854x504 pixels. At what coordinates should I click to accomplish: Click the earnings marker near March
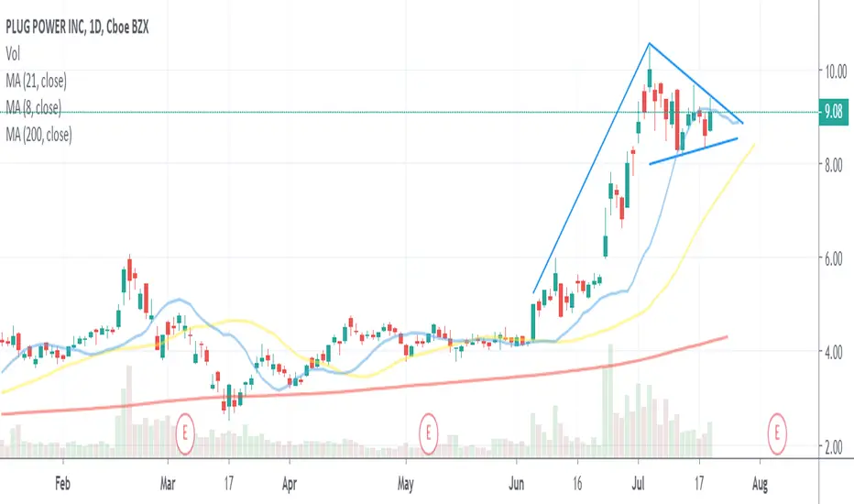(x=185, y=434)
